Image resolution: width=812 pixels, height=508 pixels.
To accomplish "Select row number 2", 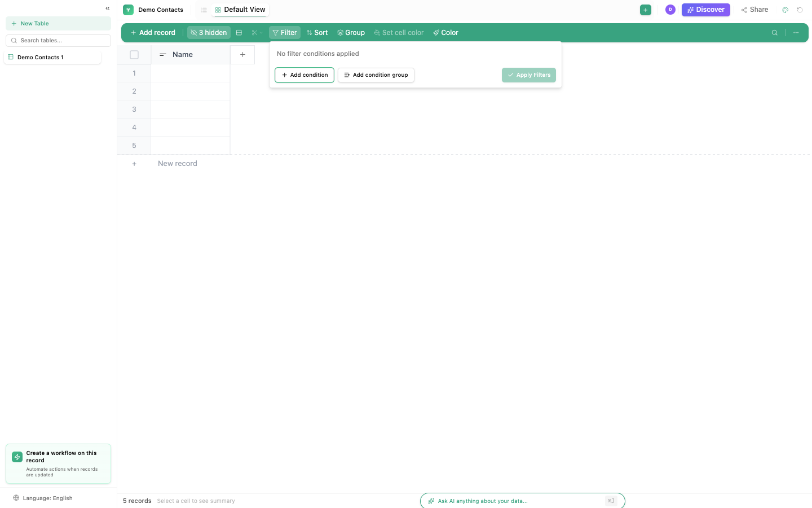I will coord(134,91).
